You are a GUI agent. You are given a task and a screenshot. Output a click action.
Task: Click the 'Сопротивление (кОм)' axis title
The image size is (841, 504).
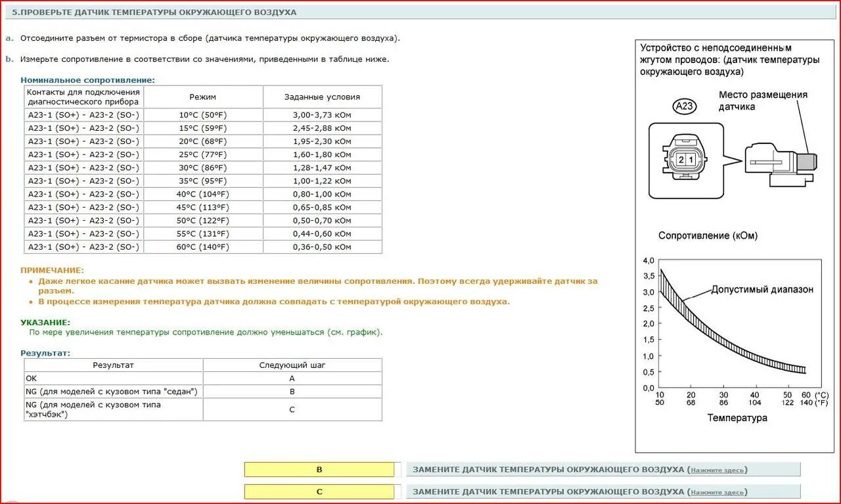pyautogui.click(x=708, y=235)
